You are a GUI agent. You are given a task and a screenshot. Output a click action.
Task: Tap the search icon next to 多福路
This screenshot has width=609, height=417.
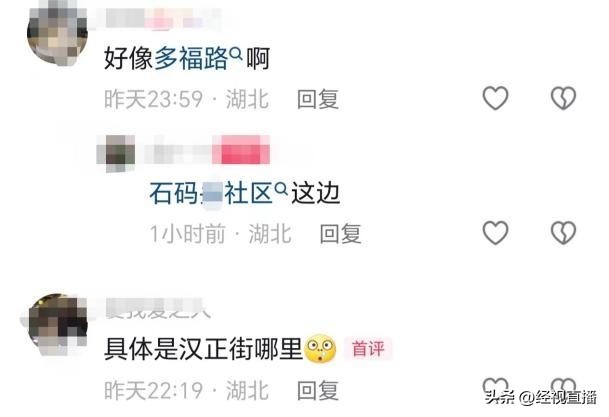236,55
